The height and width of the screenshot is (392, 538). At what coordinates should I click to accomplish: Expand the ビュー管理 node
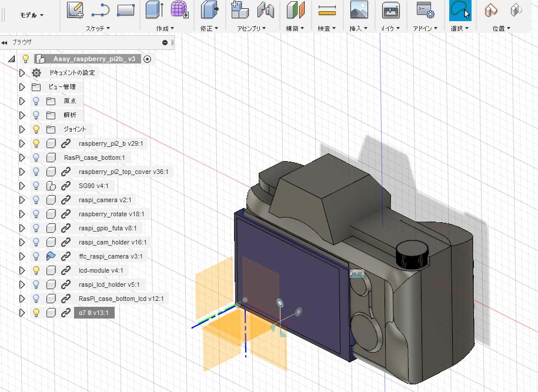pos(22,87)
